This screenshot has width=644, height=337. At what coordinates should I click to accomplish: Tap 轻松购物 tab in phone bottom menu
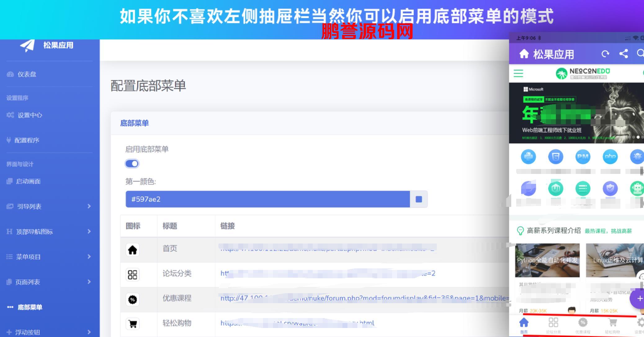click(612, 326)
